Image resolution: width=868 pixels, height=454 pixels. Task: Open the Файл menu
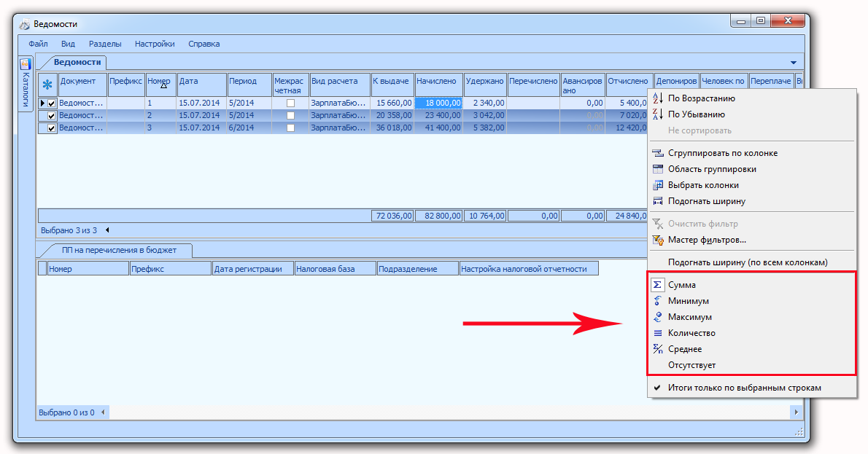[38, 44]
